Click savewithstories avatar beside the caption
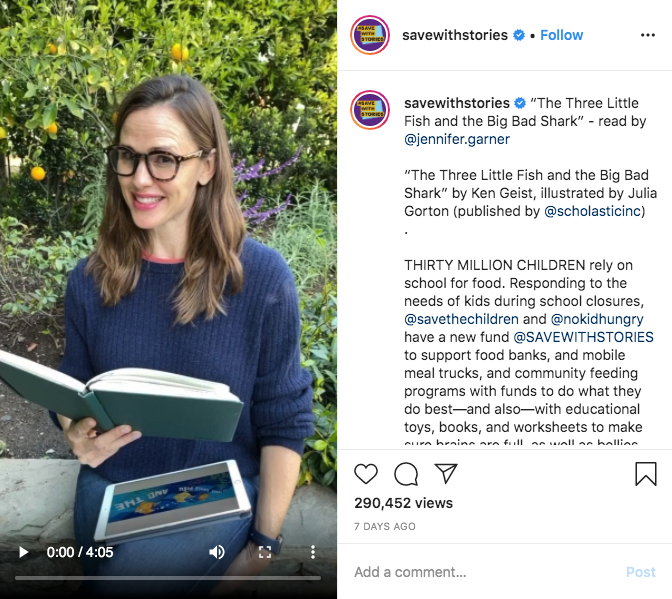This screenshot has width=672, height=599. pyautogui.click(x=370, y=110)
